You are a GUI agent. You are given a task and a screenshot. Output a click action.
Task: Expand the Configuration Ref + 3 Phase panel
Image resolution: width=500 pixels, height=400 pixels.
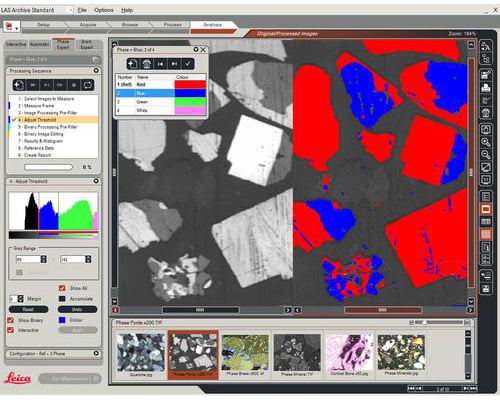click(x=96, y=353)
